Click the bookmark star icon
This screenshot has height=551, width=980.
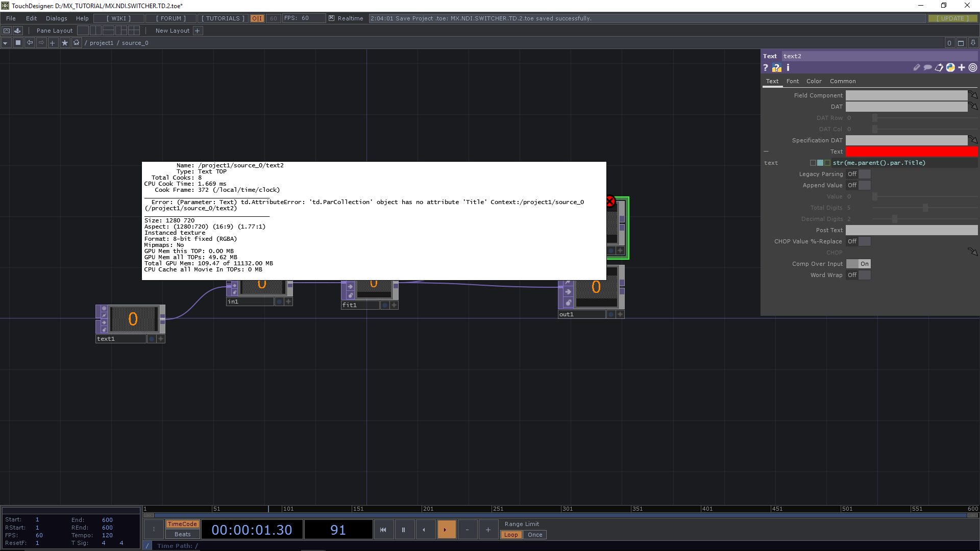[x=65, y=43]
